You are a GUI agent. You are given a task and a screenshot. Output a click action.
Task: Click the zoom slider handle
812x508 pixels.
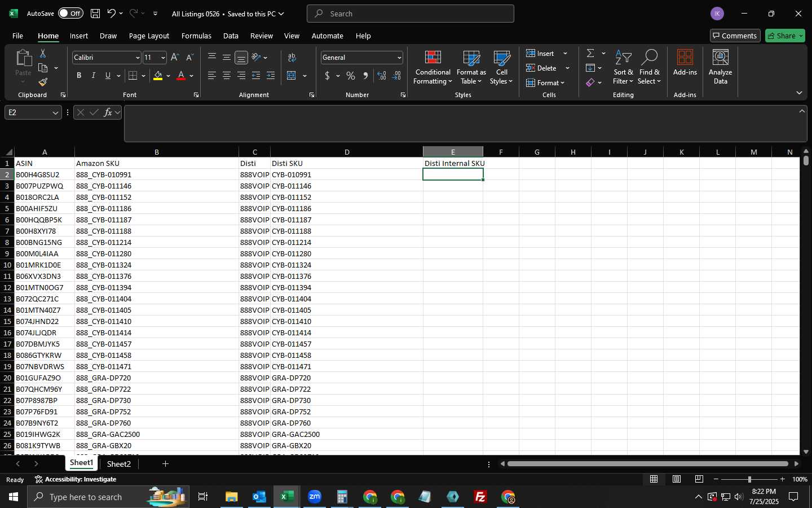(749, 479)
